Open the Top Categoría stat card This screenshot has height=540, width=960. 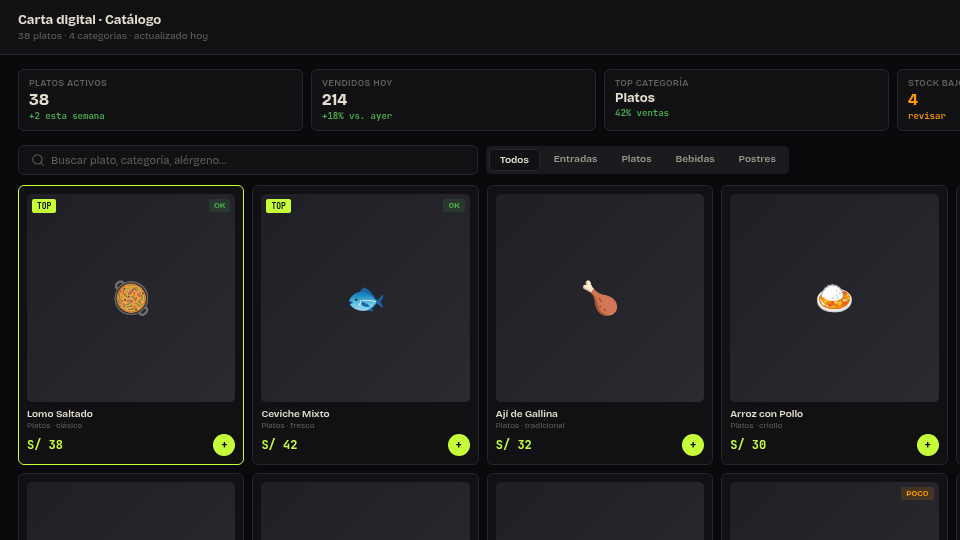coord(746,100)
